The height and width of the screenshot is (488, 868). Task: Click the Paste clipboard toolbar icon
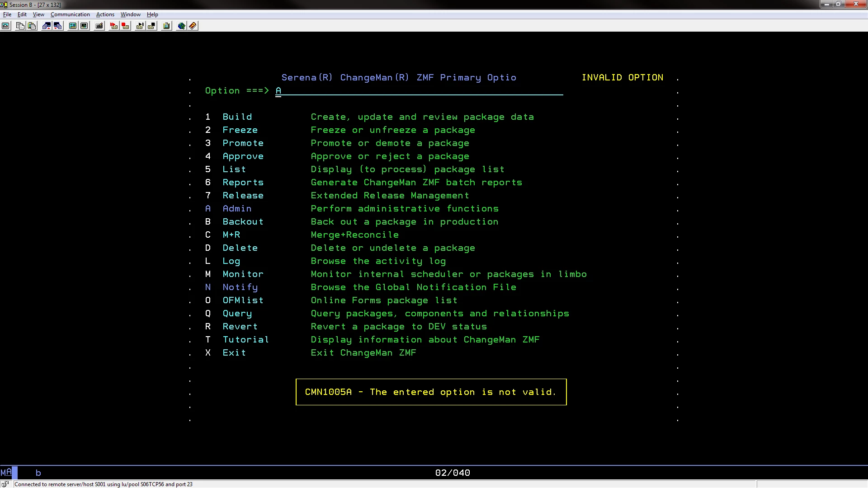coord(32,26)
